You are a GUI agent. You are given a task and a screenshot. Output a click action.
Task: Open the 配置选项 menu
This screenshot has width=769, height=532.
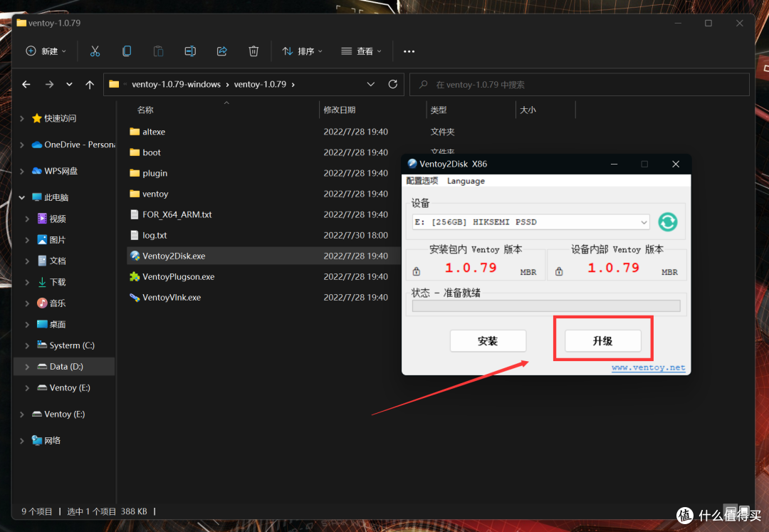[x=422, y=181]
